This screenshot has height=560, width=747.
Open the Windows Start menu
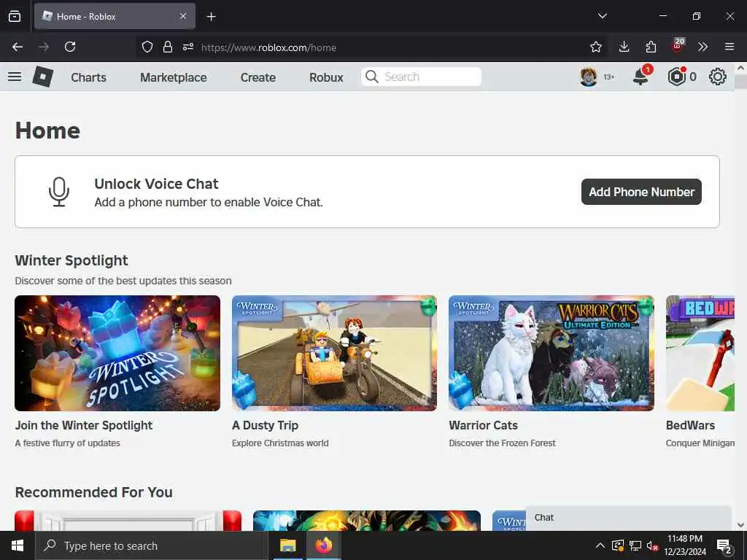pyautogui.click(x=18, y=545)
